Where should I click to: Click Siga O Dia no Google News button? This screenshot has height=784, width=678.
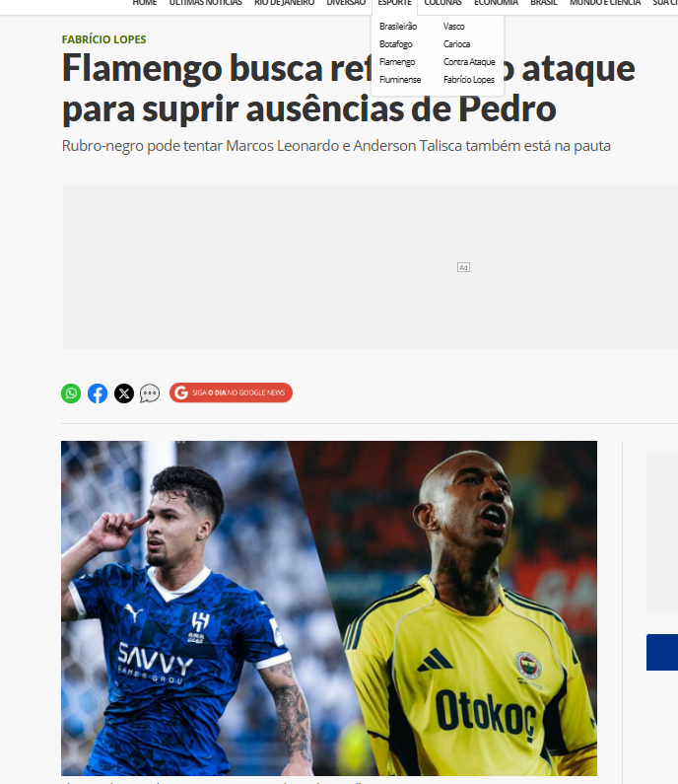231,392
